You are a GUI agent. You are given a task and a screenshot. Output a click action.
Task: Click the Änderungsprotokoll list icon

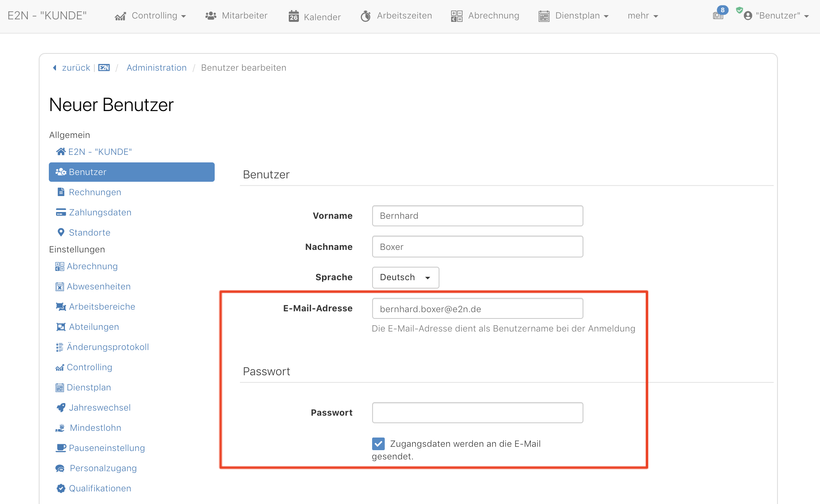60,347
